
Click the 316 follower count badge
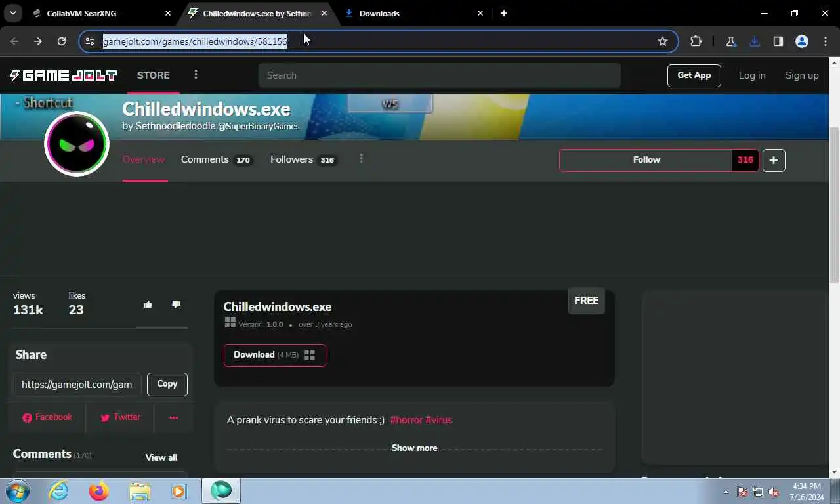[x=745, y=160]
